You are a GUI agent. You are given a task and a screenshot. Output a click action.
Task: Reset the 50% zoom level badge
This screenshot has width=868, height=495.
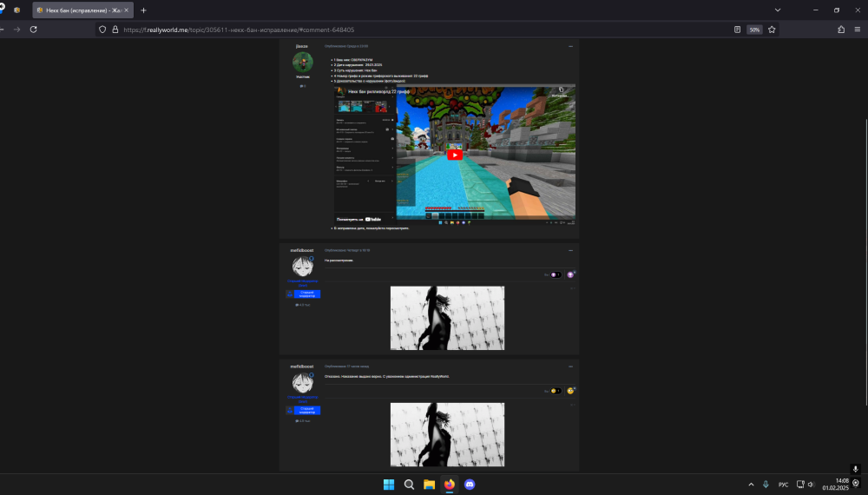tap(754, 30)
